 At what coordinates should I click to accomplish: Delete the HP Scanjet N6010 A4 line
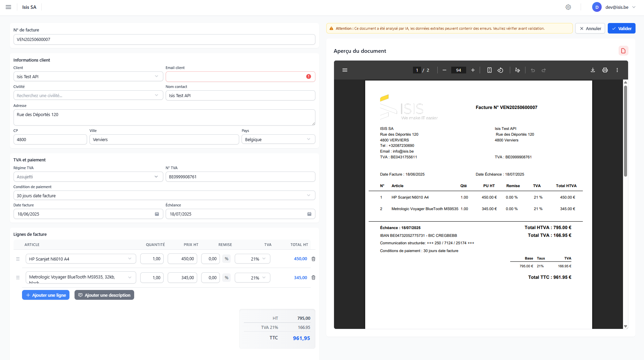pyautogui.click(x=313, y=259)
